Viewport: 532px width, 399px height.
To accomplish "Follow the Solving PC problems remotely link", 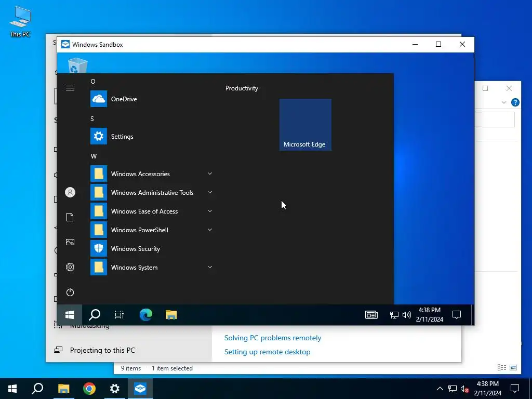I will tap(272, 338).
